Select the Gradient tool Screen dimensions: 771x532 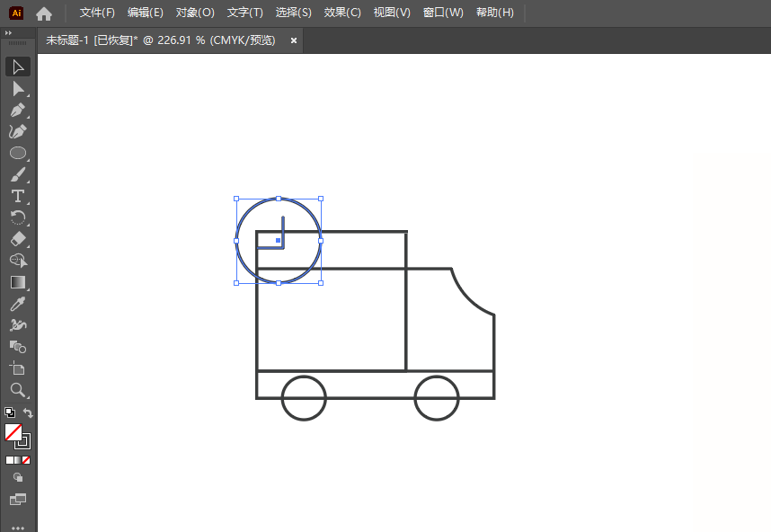point(18,282)
